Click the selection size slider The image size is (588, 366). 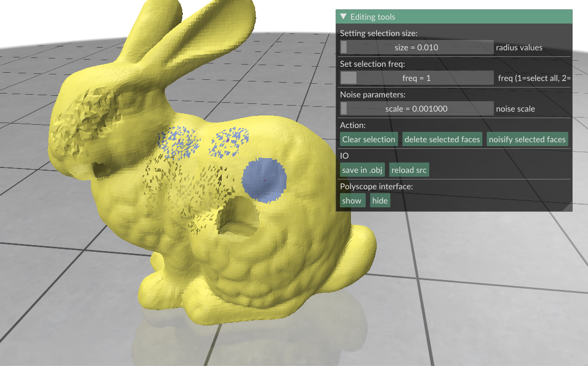pyautogui.click(x=416, y=47)
